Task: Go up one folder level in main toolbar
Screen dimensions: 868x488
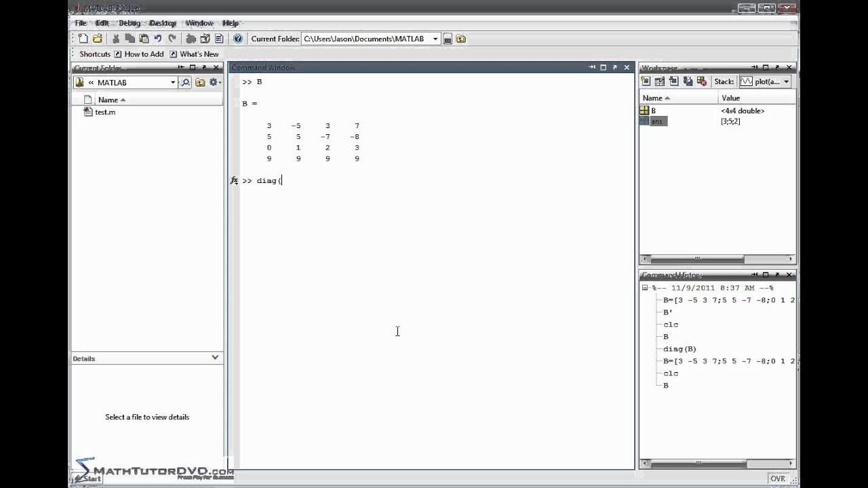Action: (461, 39)
